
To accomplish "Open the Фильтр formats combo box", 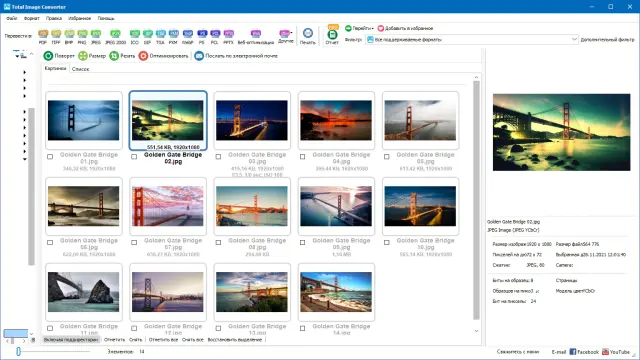I will pos(472,40).
